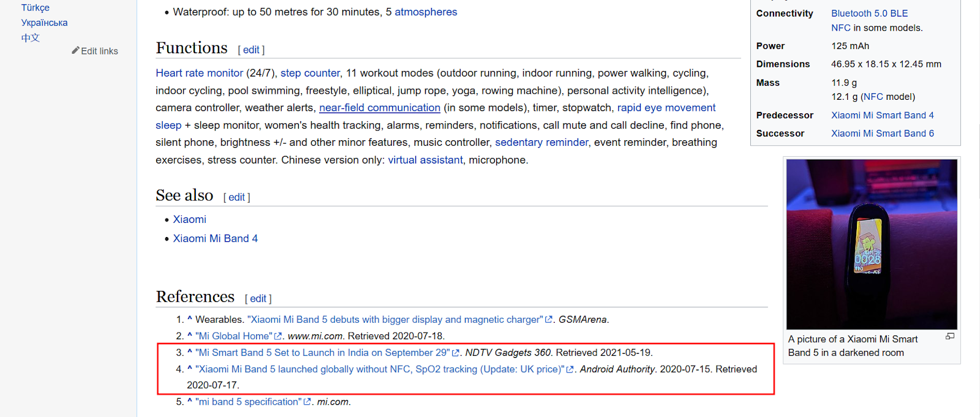Switch to the 中文 language version
Image resolution: width=980 pixels, height=417 pixels.
point(31,37)
